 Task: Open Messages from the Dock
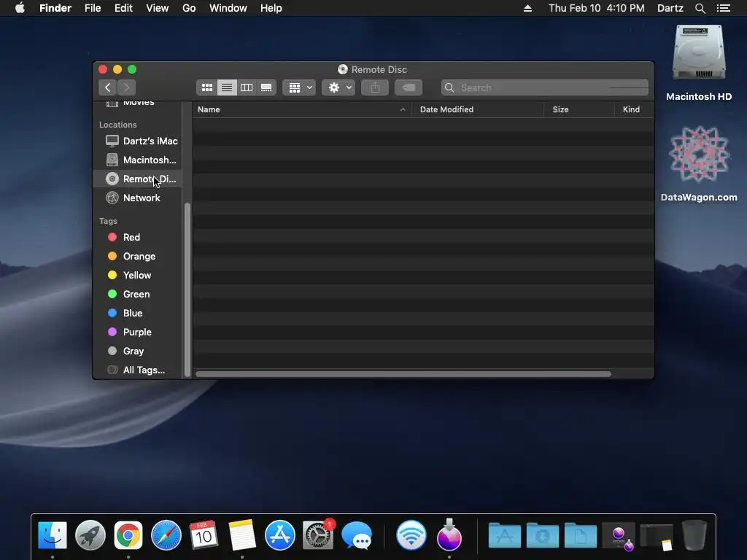[357, 535]
